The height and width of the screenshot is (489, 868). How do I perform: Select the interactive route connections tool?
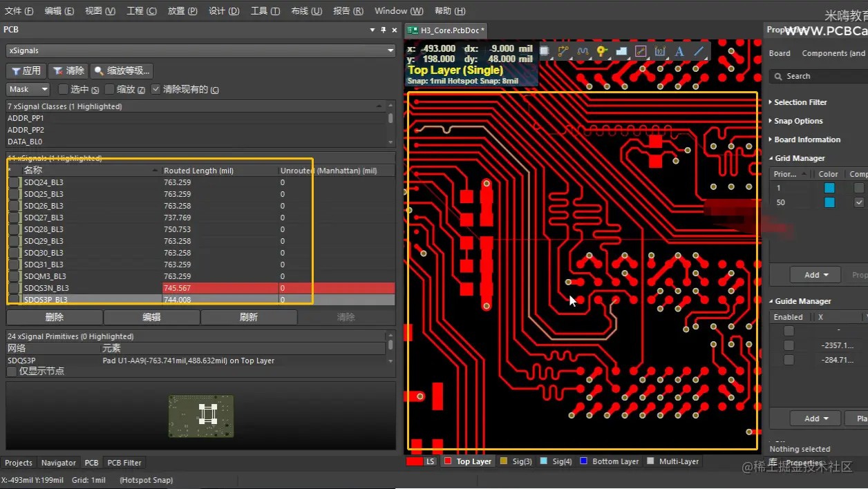point(563,51)
